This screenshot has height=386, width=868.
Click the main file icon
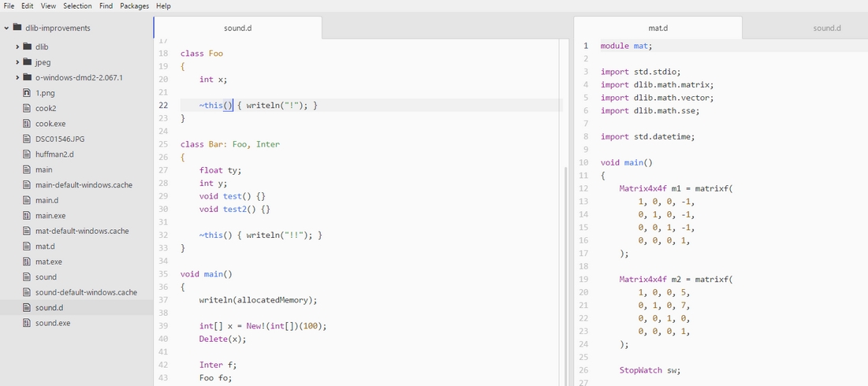coord(27,170)
